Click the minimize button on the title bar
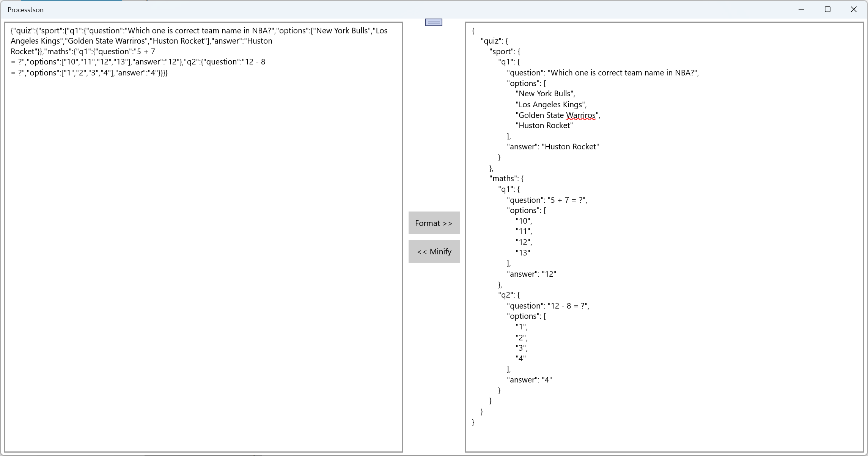The image size is (868, 456). click(802, 9)
